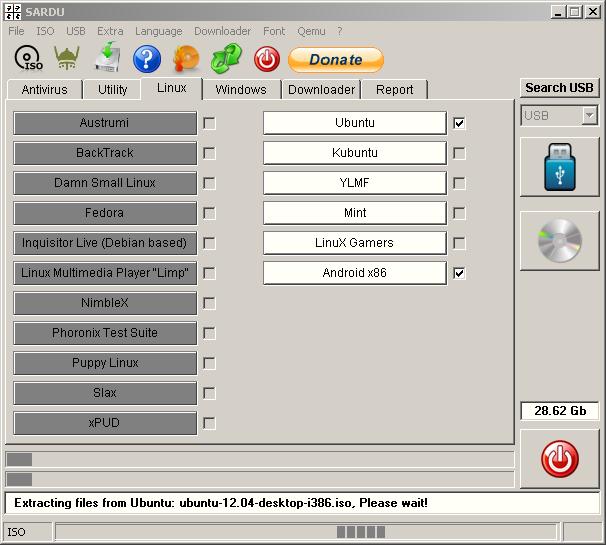The width and height of the screenshot is (606, 545).
Task: Uncheck the Android x86 checkbox
Action: tap(459, 273)
